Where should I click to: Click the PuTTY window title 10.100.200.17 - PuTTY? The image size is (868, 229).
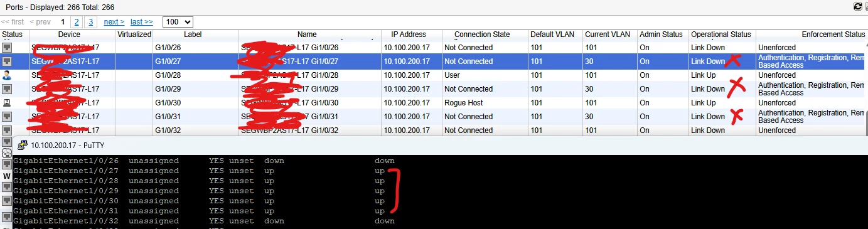pyautogui.click(x=67, y=146)
